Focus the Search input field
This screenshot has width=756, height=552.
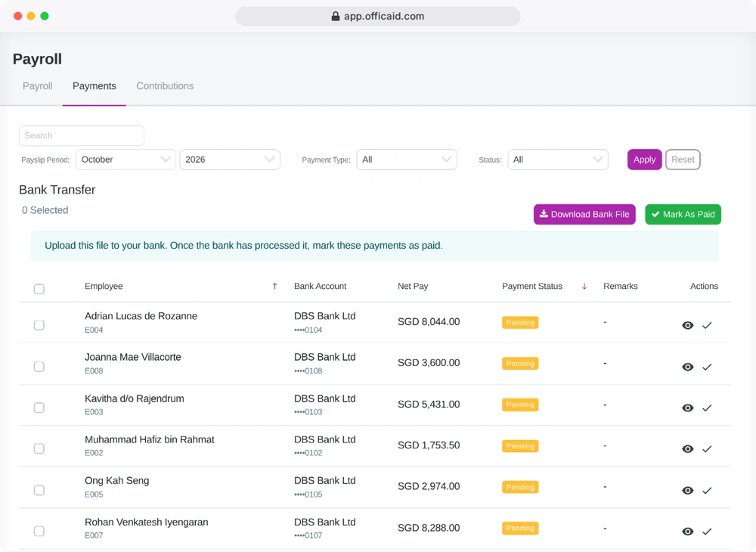(x=82, y=135)
